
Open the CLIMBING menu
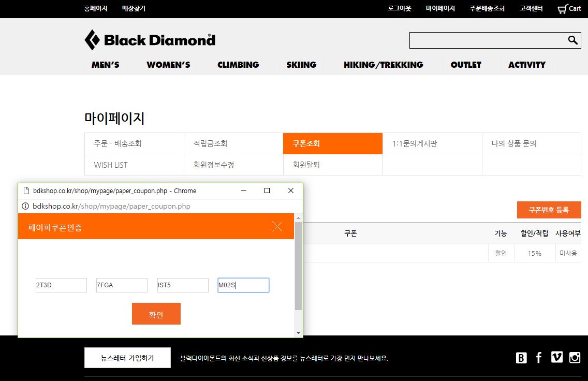click(238, 65)
